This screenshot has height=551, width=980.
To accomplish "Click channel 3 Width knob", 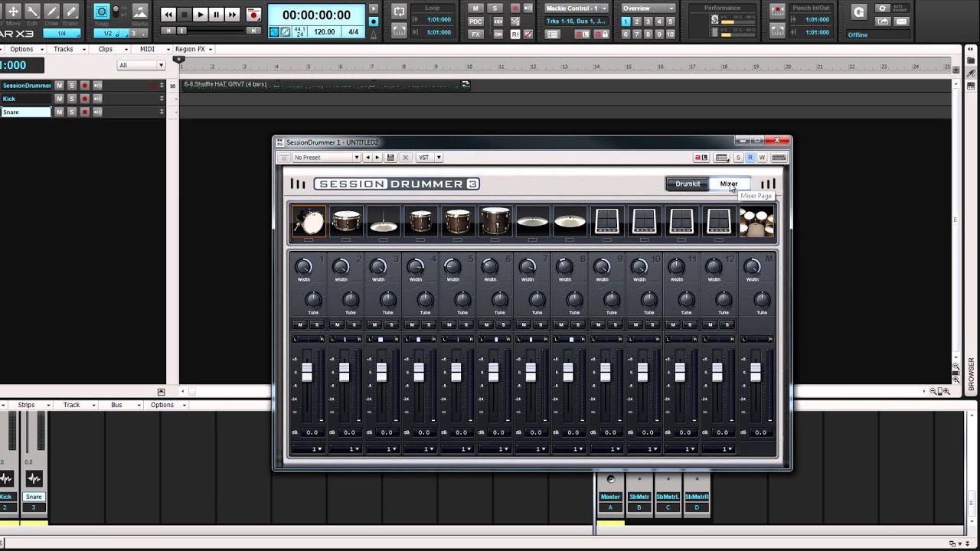I will click(x=377, y=266).
